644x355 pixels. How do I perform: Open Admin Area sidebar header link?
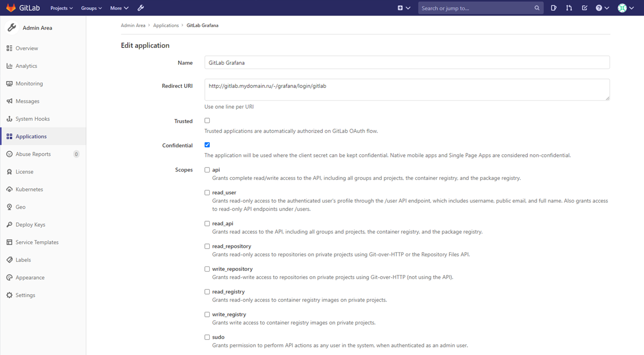43,28
